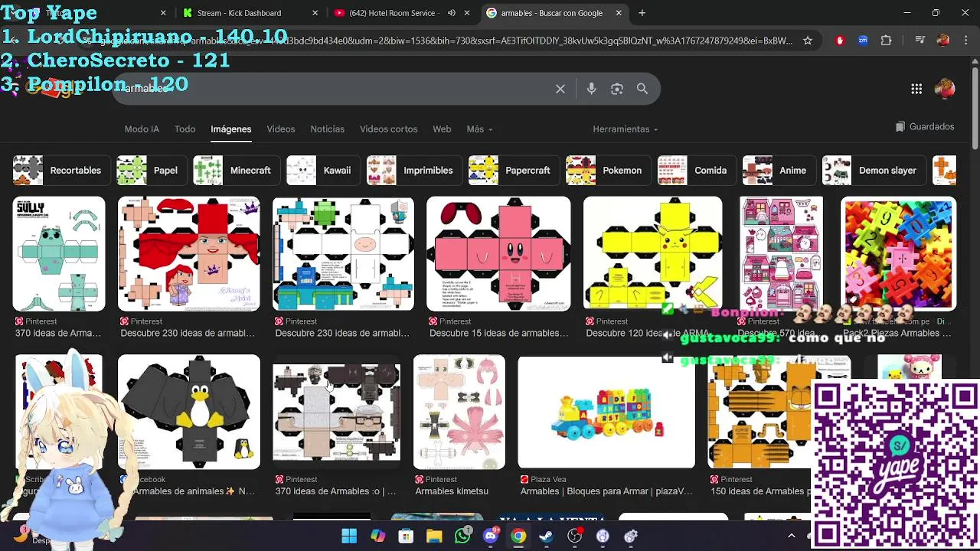Filter images by 'Anime' chip
The height and width of the screenshot is (551, 980).
coord(779,171)
